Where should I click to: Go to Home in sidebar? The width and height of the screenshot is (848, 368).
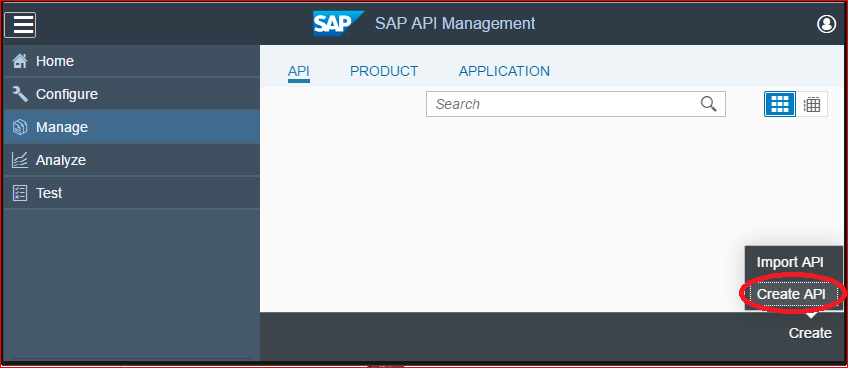point(132,61)
